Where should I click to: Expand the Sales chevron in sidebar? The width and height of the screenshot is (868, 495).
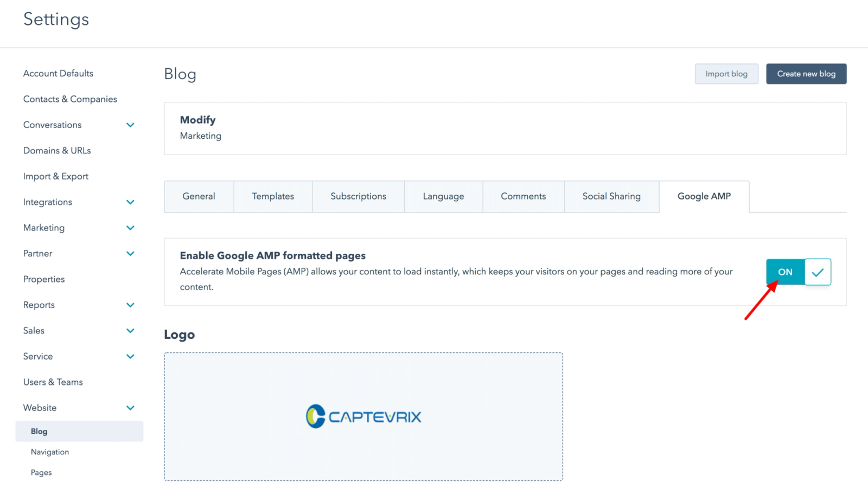[x=130, y=331]
